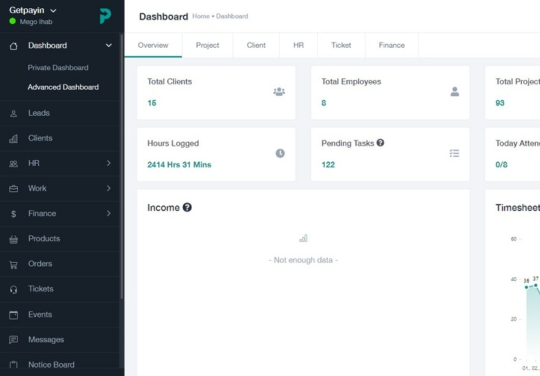540x376 pixels.
Task: Open Advanced Dashboard in sidebar
Action: click(63, 87)
